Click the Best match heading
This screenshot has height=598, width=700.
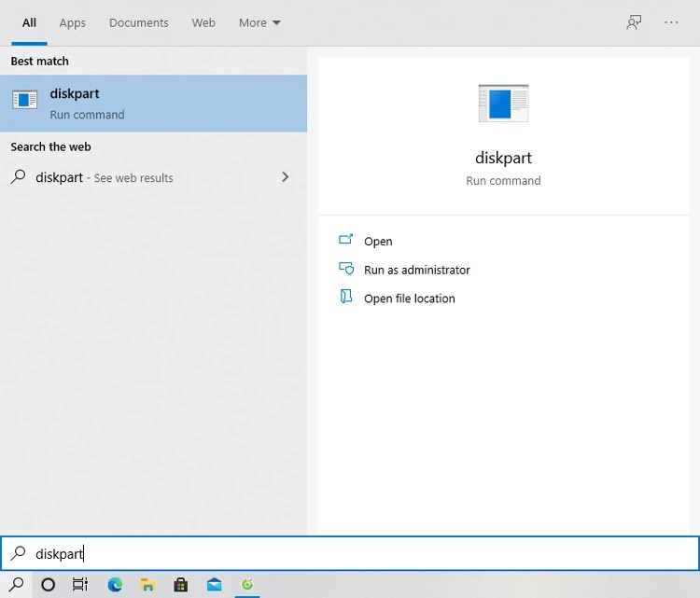click(40, 62)
